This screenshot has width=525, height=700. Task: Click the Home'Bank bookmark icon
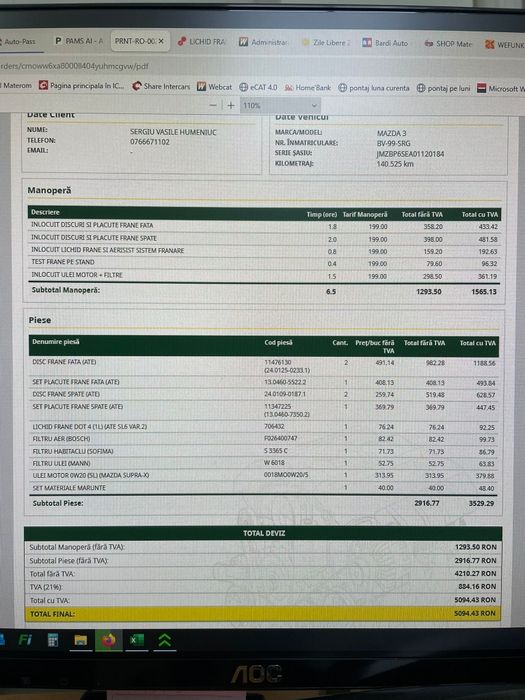[289, 88]
